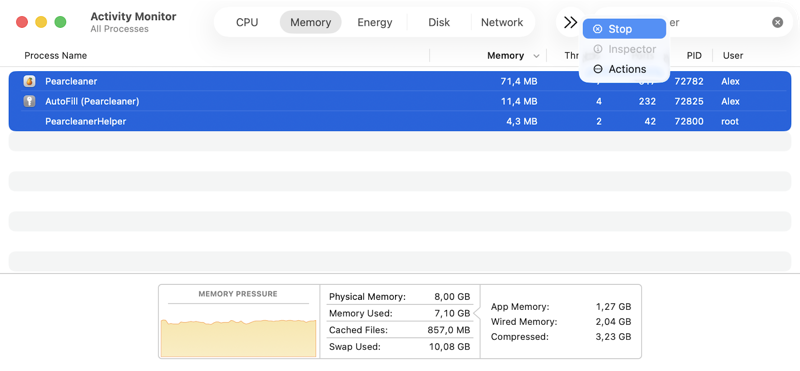Select the PearcleanerHelper process row
Screen dimensions: 800x371
point(400,121)
